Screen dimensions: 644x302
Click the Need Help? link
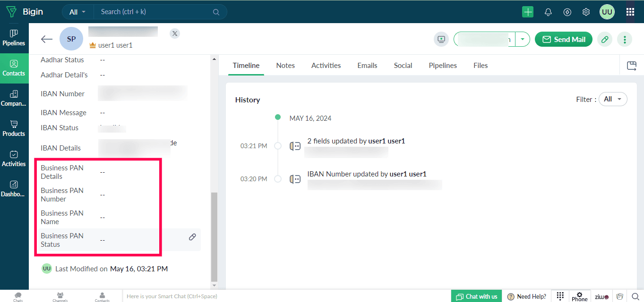click(x=526, y=296)
